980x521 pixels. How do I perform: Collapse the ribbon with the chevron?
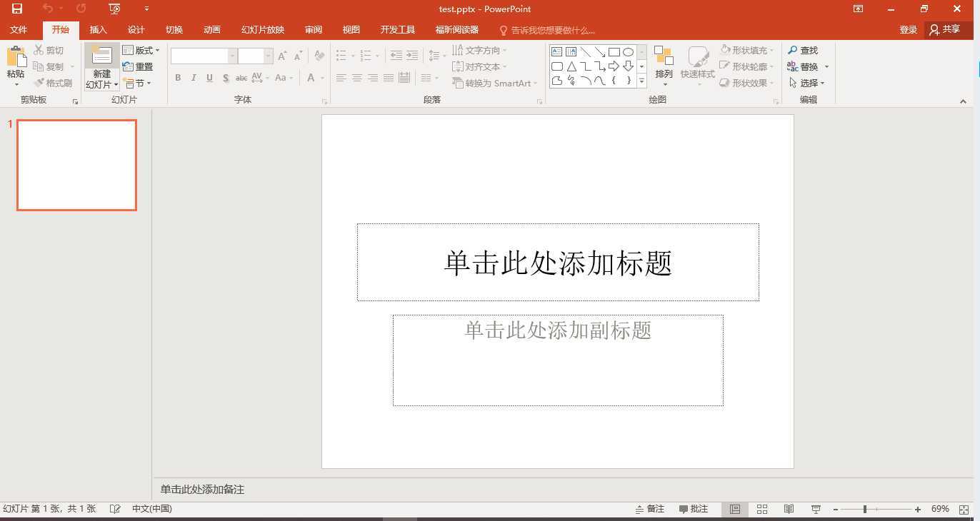tap(963, 101)
